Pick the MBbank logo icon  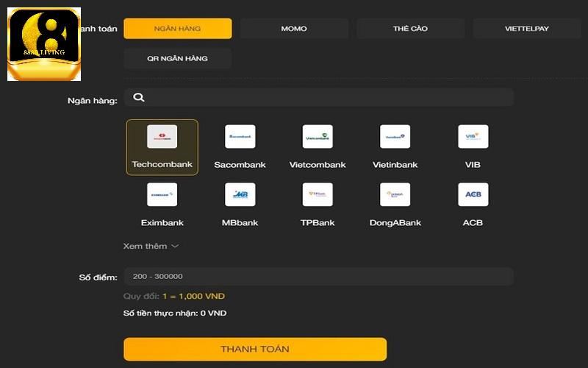pos(240,195)
